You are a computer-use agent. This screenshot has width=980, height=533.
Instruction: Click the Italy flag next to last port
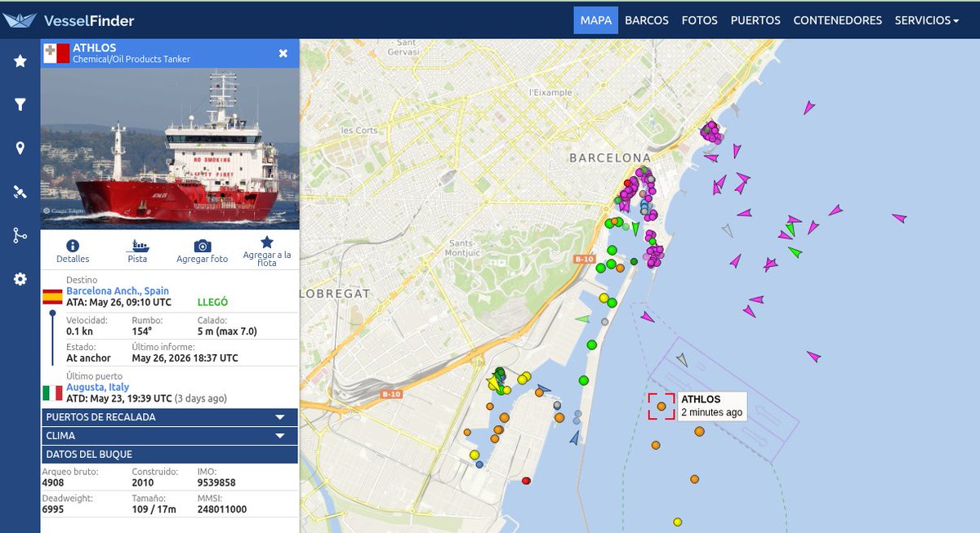tap(52, 393)
